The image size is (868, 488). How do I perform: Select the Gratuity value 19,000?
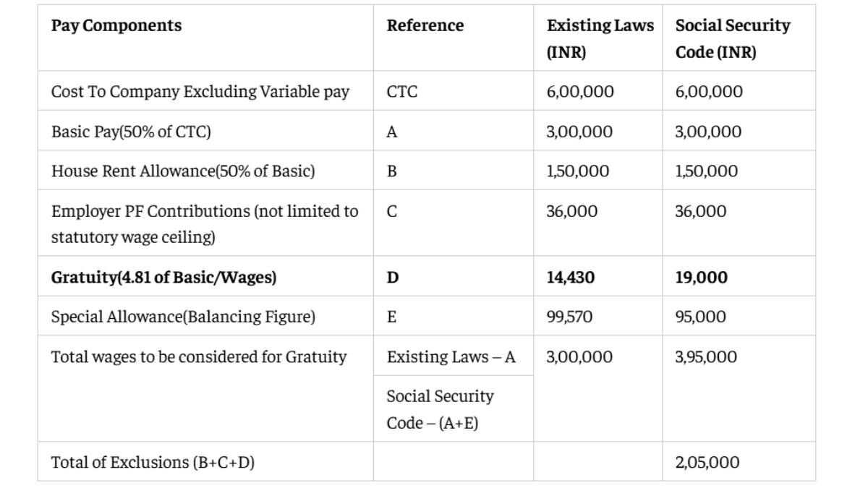click(x=701, y=278)
